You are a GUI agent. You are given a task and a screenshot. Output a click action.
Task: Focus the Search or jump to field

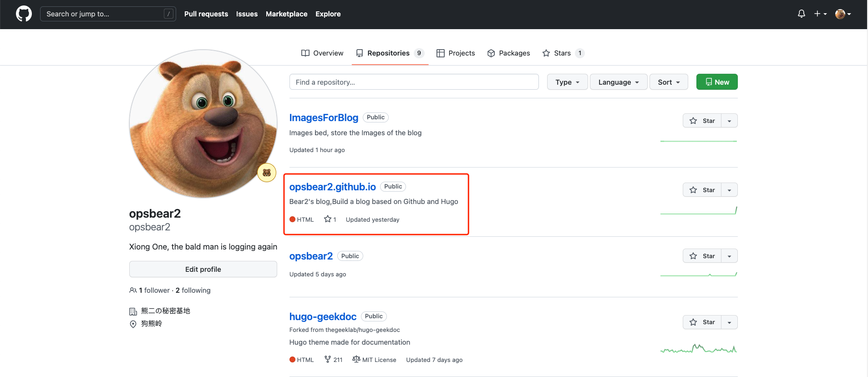[108, 14]
